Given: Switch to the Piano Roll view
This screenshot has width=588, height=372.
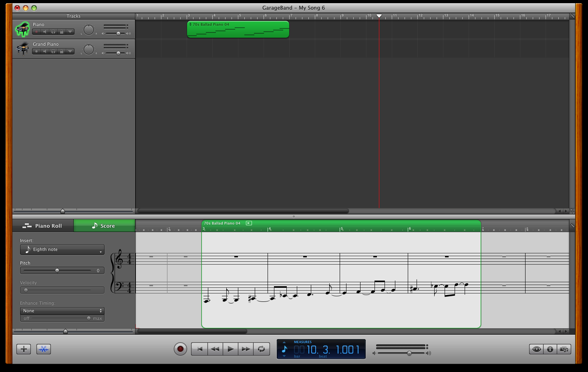Looking at the screenshot, I should click(43, 226).
